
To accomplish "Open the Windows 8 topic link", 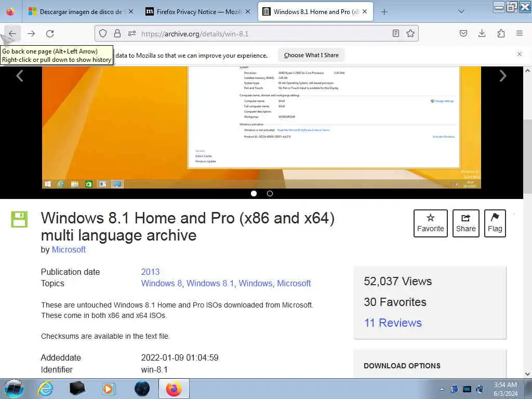I will coord(162,283).
